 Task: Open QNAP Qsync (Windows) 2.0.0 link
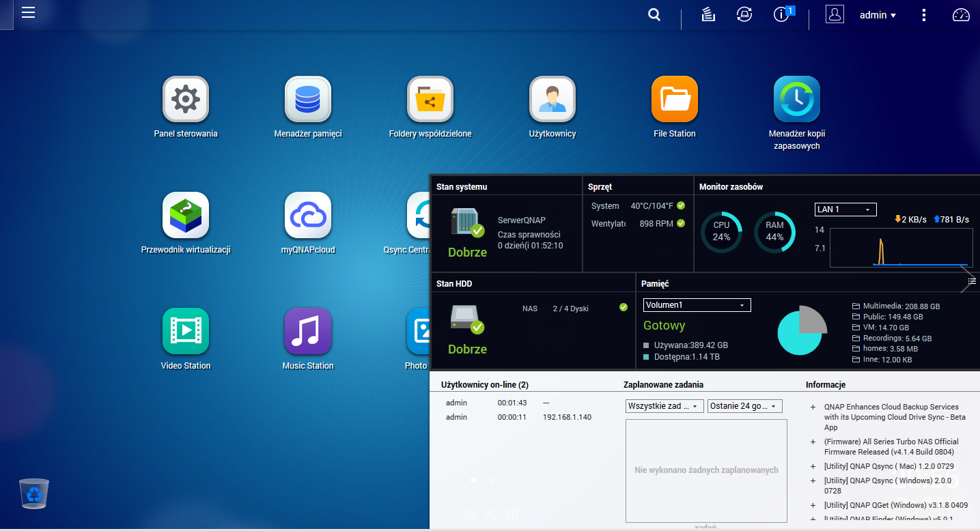point(888,486)
